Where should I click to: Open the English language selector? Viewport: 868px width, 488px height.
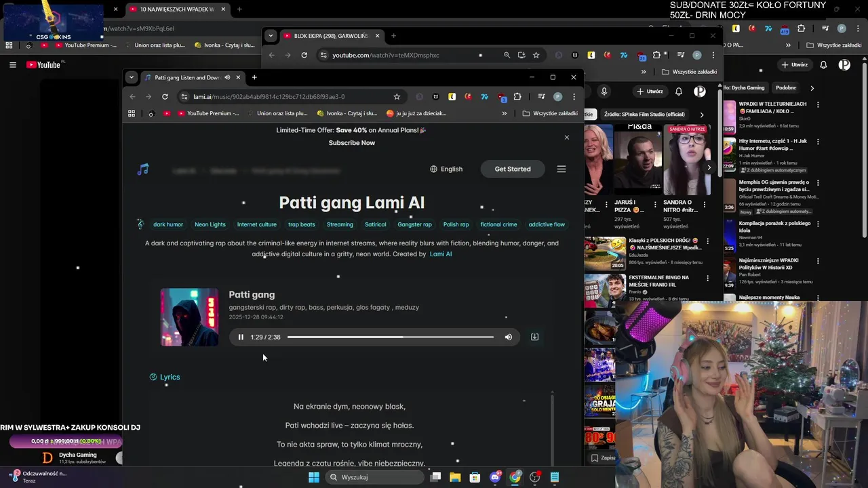[446, 169]
